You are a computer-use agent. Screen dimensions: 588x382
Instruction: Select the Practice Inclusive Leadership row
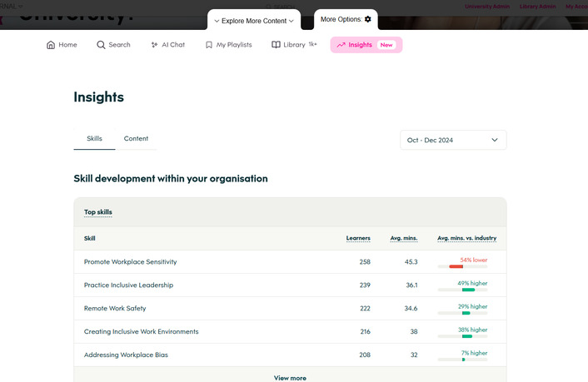click(x=290, y=285)
